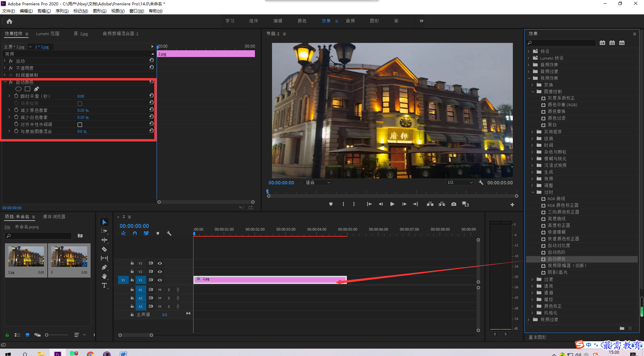The image size is (644, 356).
Task: Open 序列(S) menu
Action: click(x=62, y=11)
